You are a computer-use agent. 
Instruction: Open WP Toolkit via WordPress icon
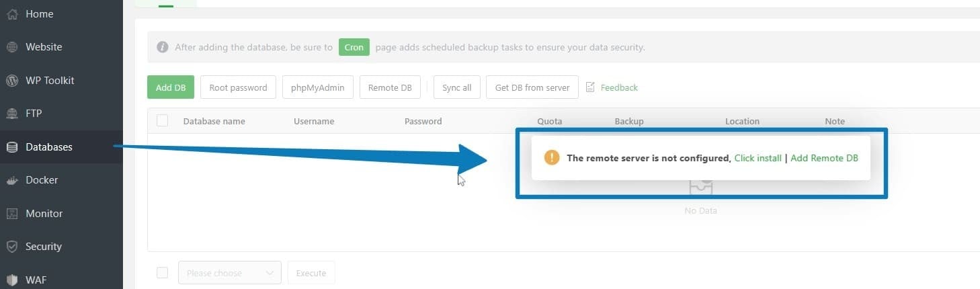point(11,81)
